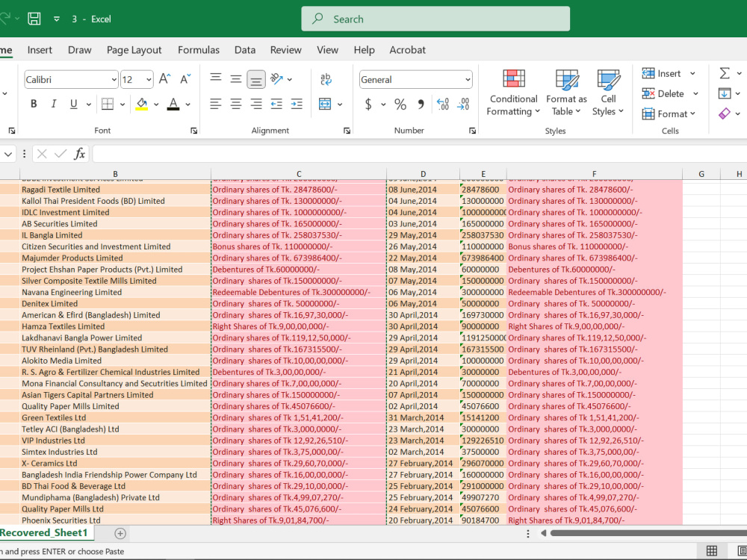Toggle Underline formatting
Screen dimensions: 747x560
73,104
